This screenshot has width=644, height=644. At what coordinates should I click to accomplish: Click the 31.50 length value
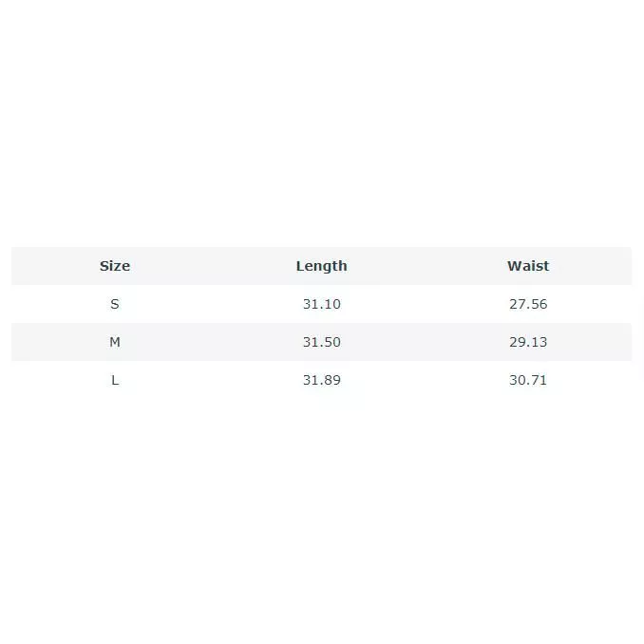322,342
